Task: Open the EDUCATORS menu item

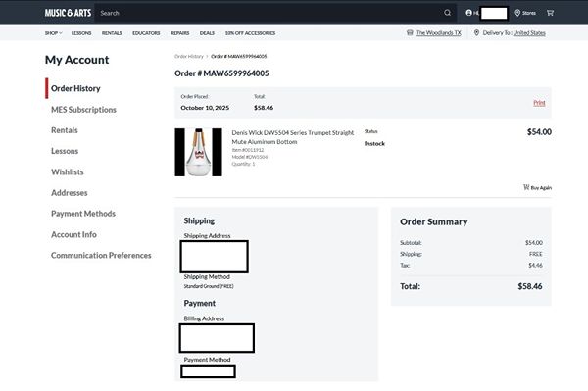Action: pyautogui.click(x=146, y=33)
